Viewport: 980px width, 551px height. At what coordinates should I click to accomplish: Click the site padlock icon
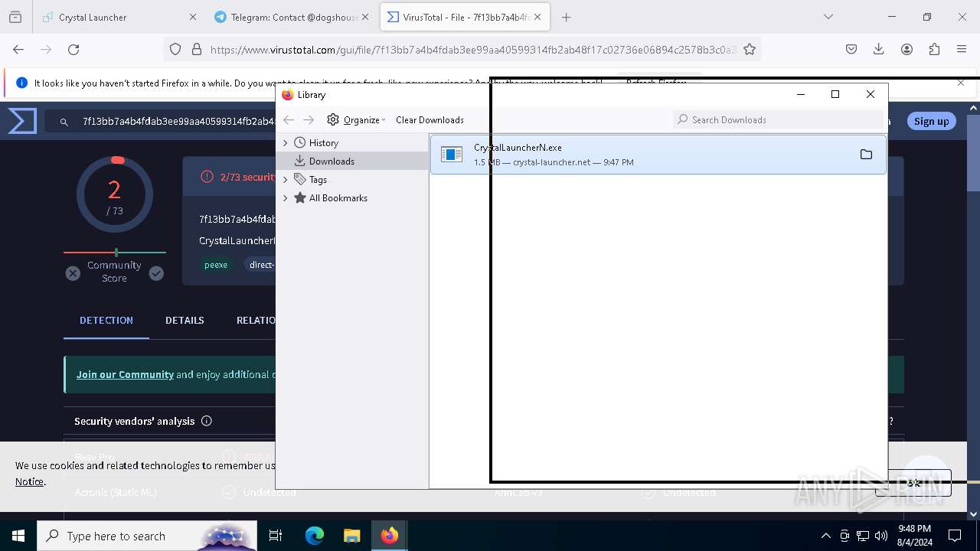pos(197,49)
